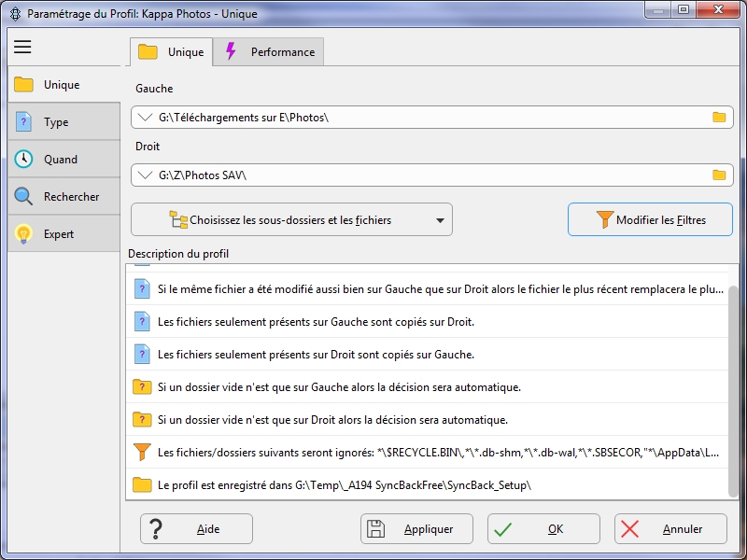Screen dimensions: 747x560
Task: Click the folder tree icon on sous-dossiers button
Action: (178, 219)
